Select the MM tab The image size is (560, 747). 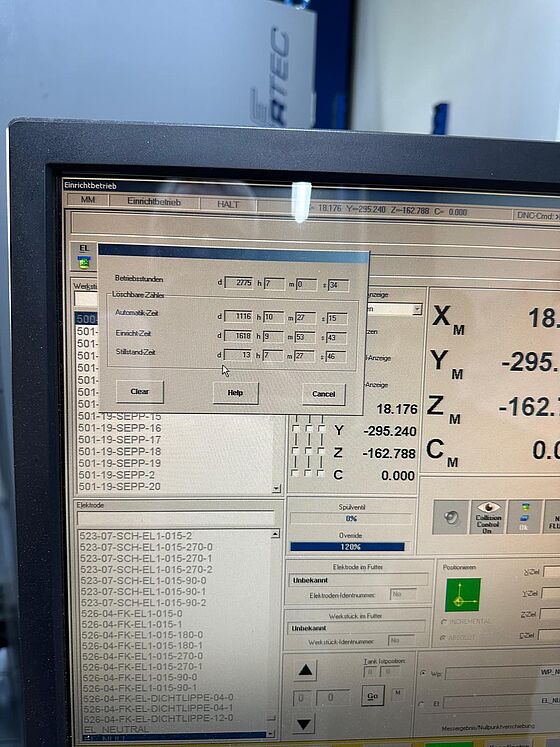click(88, 200)
